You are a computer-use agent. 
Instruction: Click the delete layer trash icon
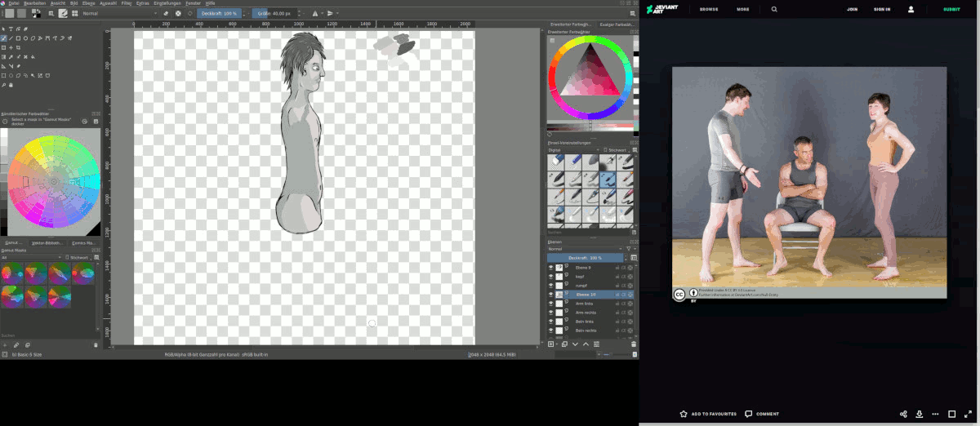tap(634, 344)
